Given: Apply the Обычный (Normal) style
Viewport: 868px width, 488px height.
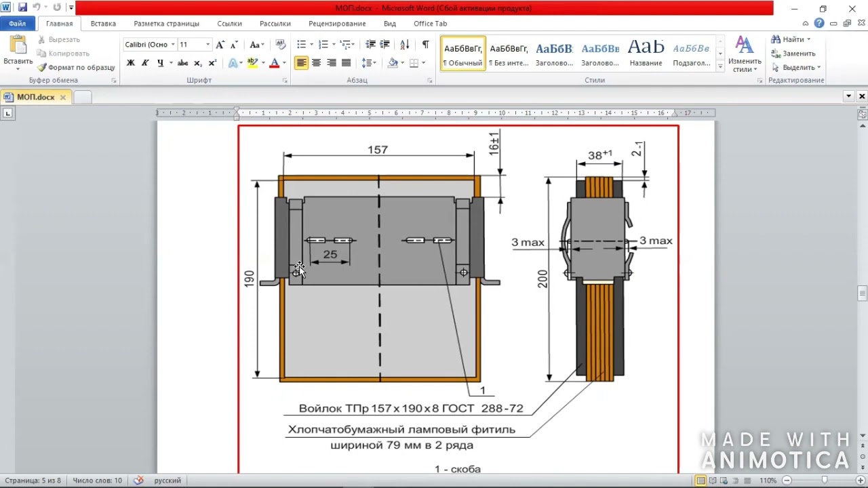Looking at the screenshot, I should pos(463,54).
